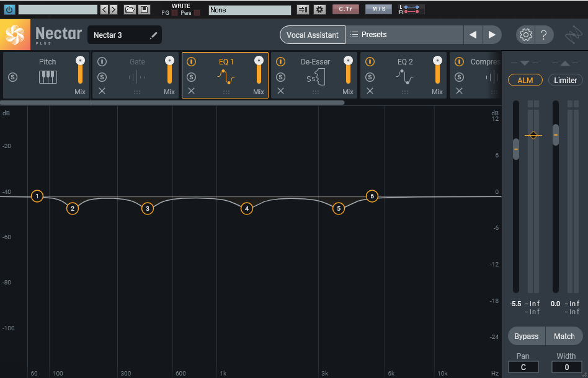Open the None dropdown in host bar
588x378 pixels.
pos(250,10)
